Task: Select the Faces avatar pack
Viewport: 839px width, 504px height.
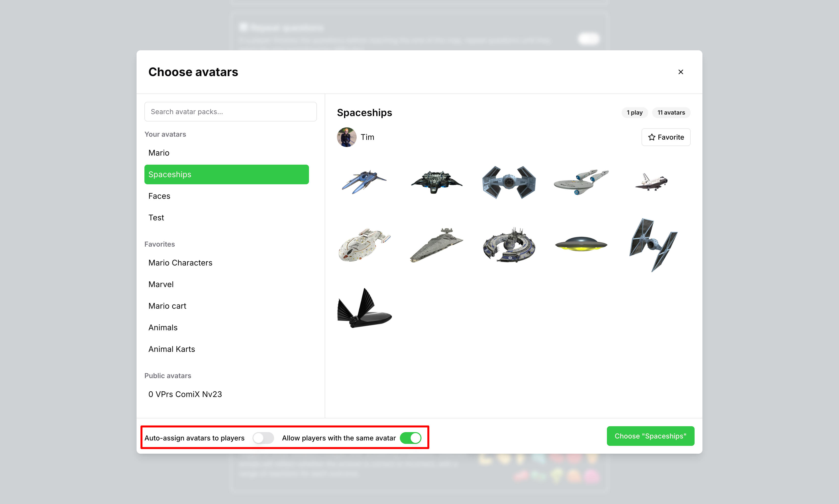Action: coord(159,196)
